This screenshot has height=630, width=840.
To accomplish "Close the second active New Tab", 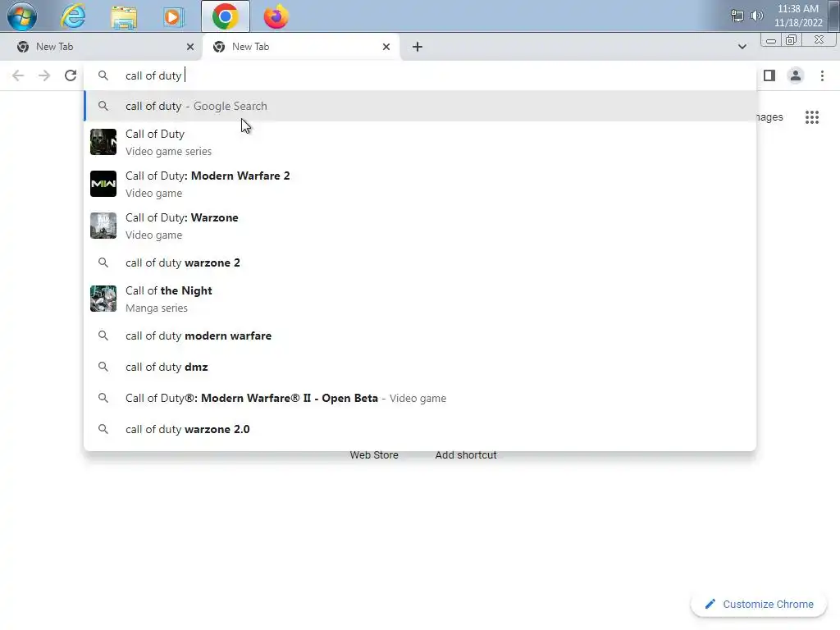I will tap(386, 47).
